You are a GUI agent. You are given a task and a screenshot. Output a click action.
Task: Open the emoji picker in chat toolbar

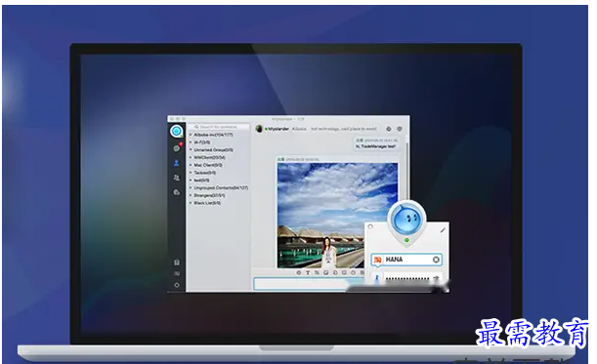299,272
